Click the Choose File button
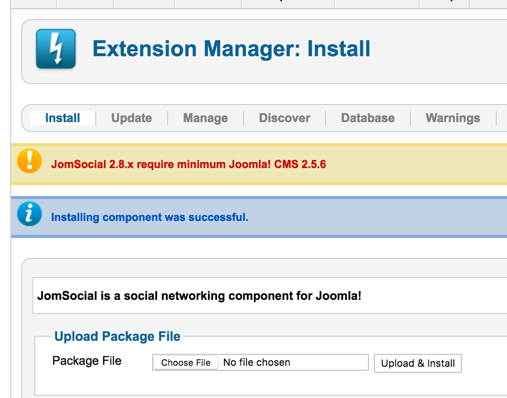The height and width of the screenshot is (398, 507). click(186, 363)
